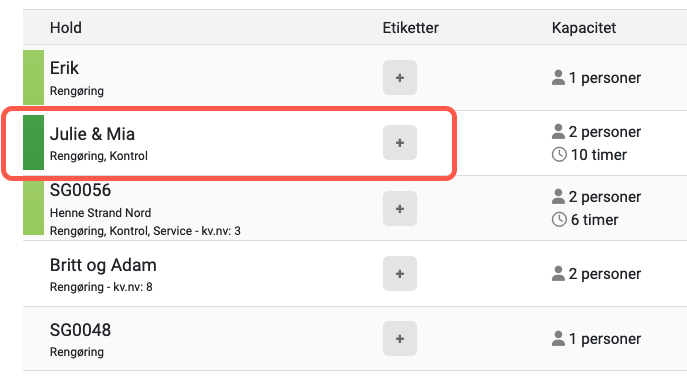Click the light green swatch for Erik

(x=33, y=77)
